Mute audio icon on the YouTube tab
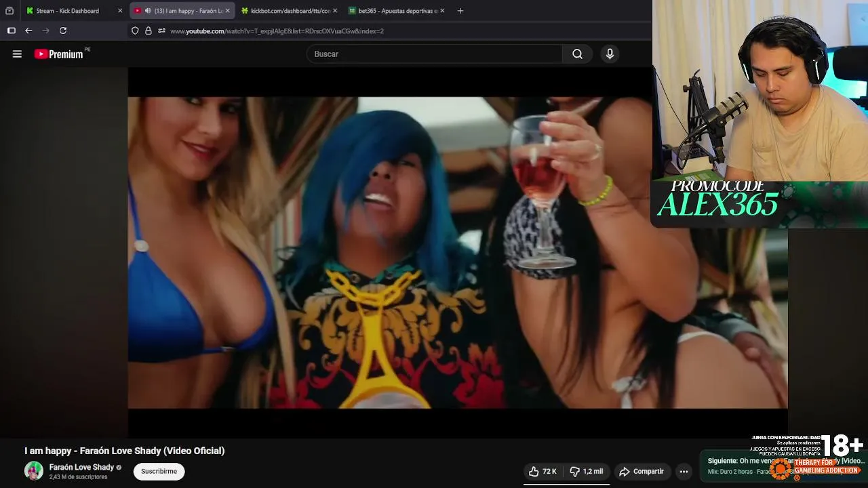Viewport: 868px width, 488px height. pyautogui.click(x=148, y=11)
